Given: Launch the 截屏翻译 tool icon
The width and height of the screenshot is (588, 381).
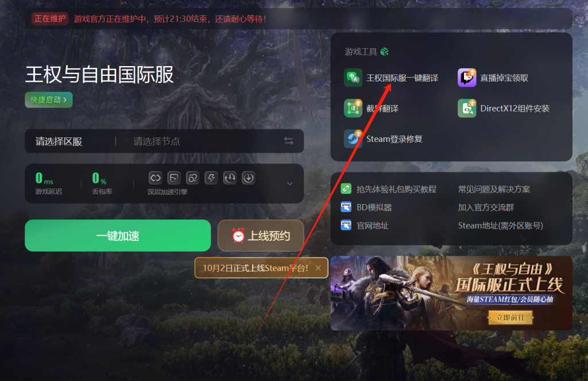Looking at the screenshot, I should [353, 109].
